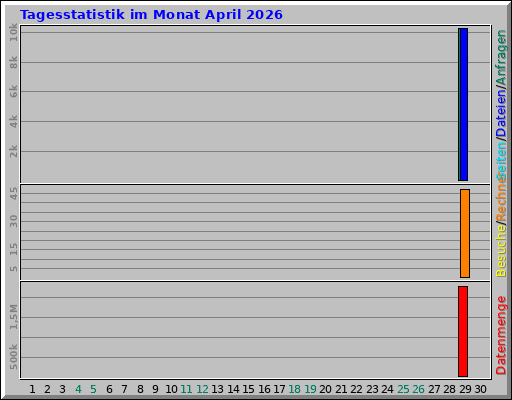Viewport: 512px width, 400px height.
Task: Click the green day label 5
Action: point(93,389)
